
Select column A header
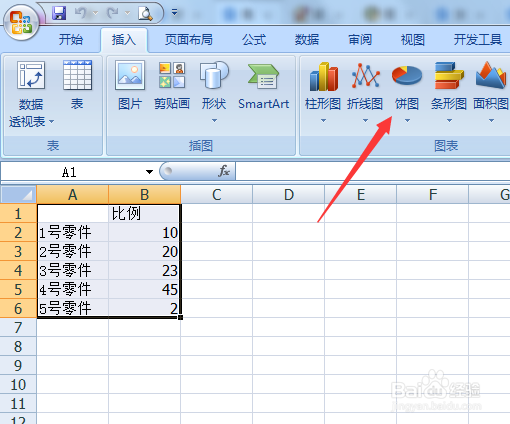coord(73,194)
